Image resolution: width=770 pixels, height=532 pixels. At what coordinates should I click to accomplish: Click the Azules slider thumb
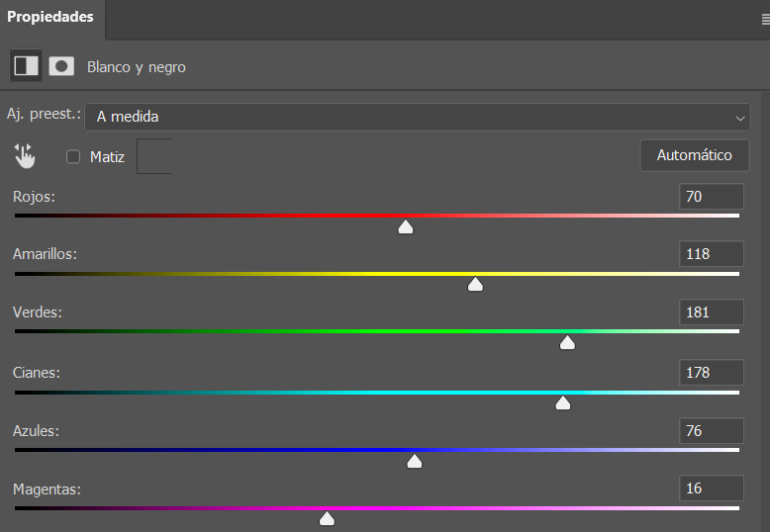[415, 461]
